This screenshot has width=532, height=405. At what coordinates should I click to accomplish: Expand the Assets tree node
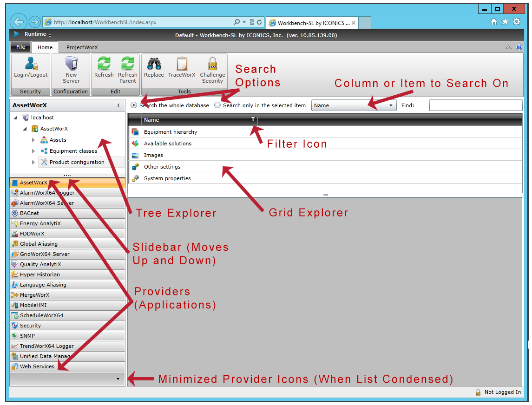coord(33,140)
